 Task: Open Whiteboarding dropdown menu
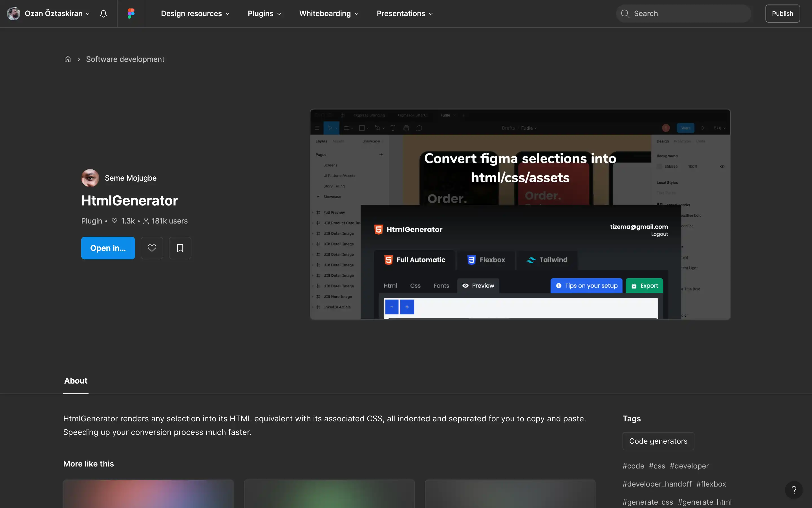click(329, 14)
